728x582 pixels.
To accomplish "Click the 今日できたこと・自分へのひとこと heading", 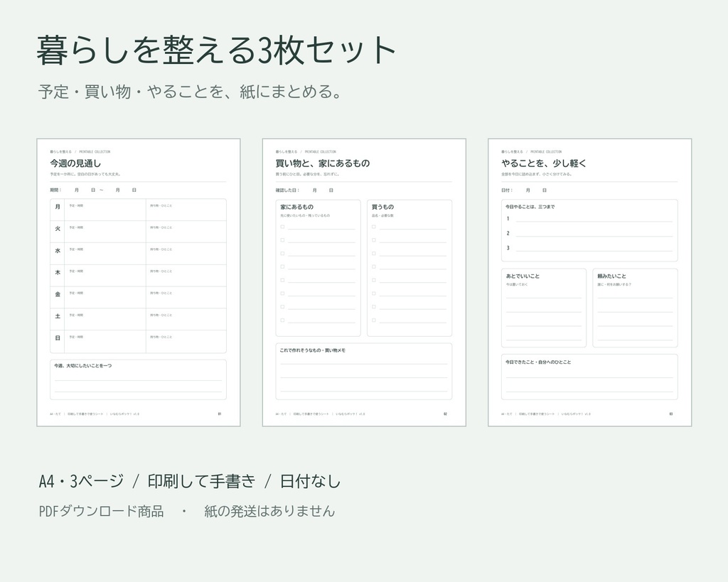I will point(538,362).
